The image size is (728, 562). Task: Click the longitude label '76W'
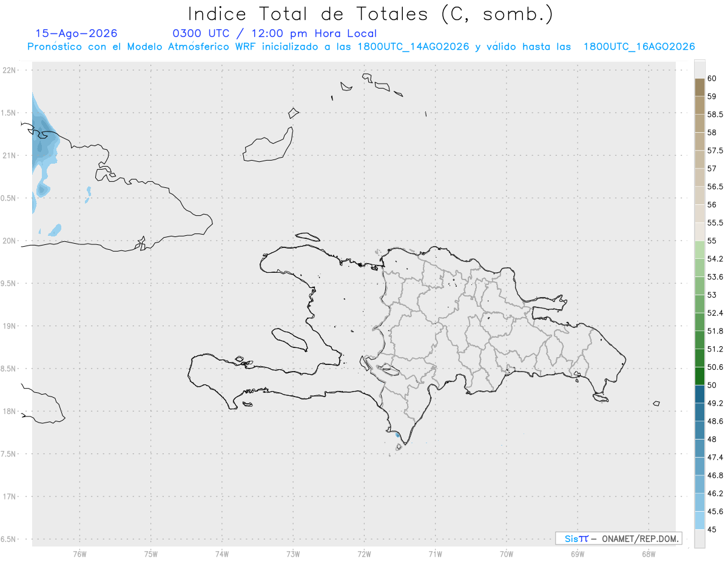(x=79, y=554)
